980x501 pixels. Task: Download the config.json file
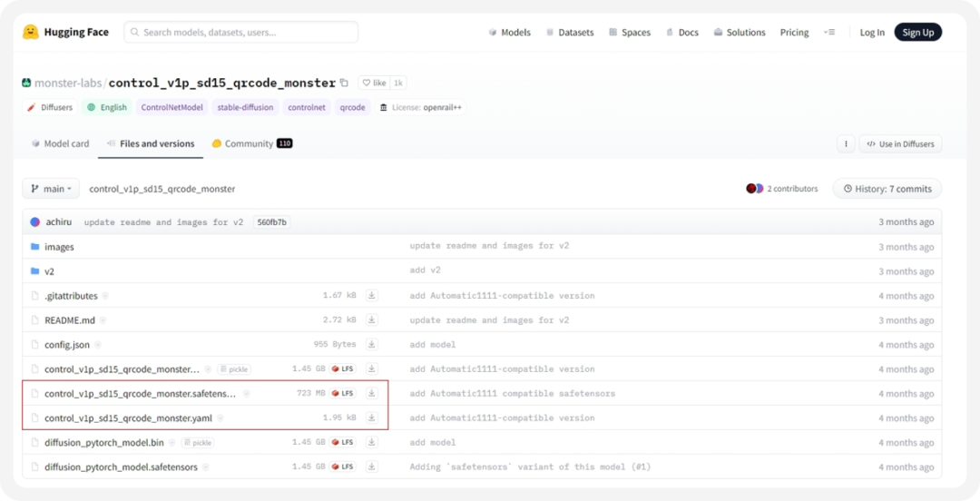point(372,344)
